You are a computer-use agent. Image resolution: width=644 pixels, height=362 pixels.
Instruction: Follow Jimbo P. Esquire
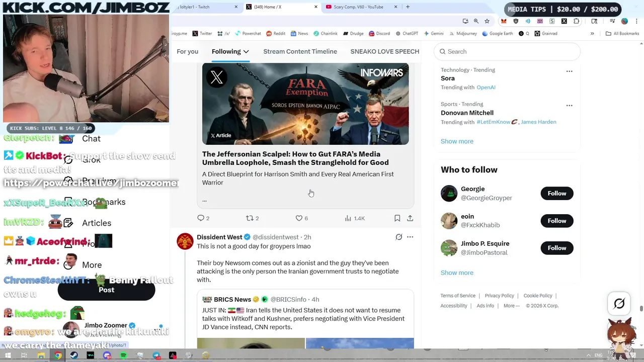click(x=557, y=248)
